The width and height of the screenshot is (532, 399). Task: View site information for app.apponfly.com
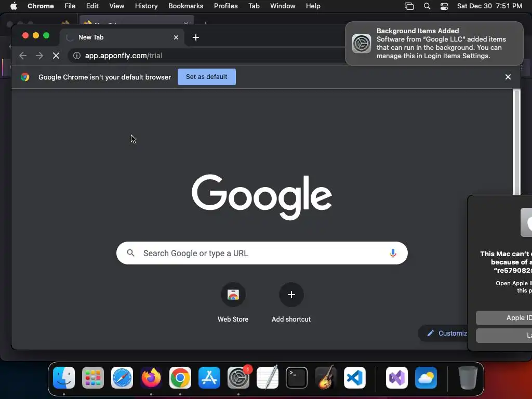77,56
